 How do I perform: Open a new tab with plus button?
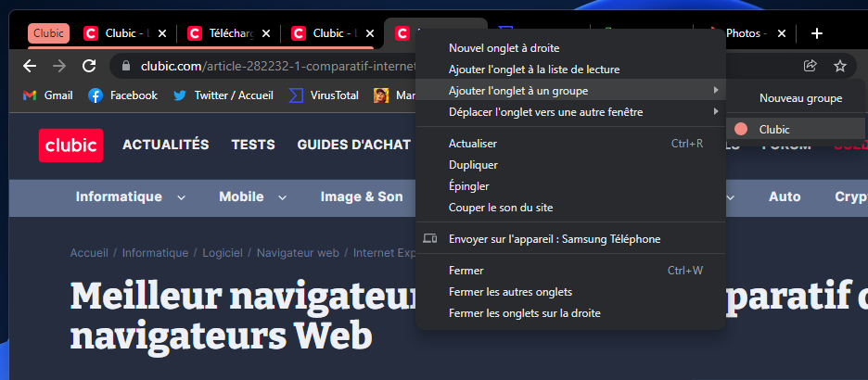coord(816,33)
